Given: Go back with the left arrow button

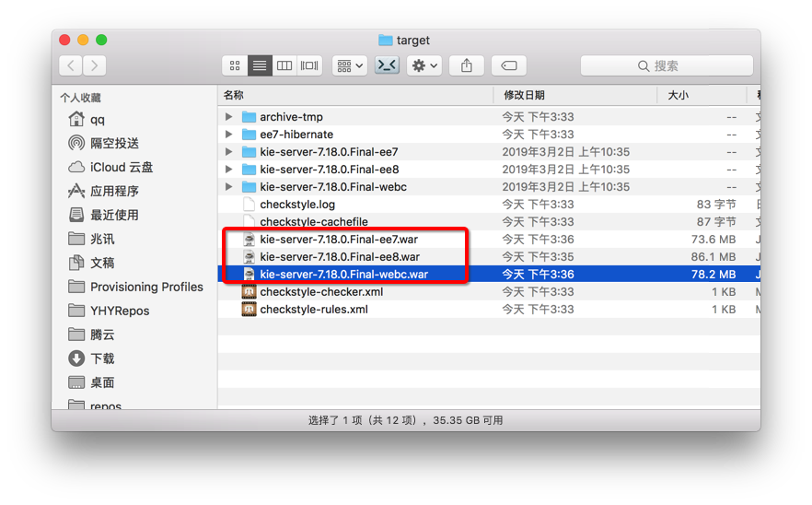Looking at the screenshot, I should pyautogui.click(x=71, y=65).
